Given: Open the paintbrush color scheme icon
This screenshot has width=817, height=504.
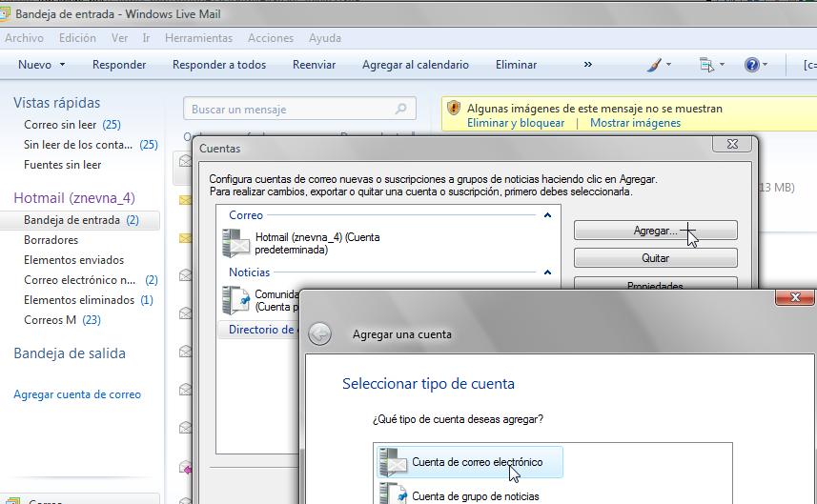Looking at the screenshot, I should pyautogui.click(x=654, y=65).
